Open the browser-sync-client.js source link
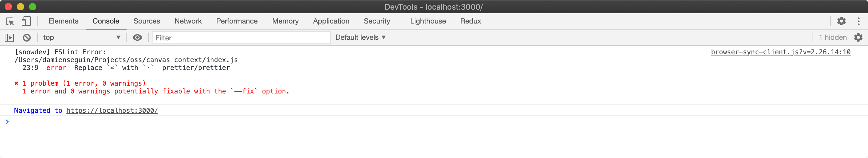 (780, 52)
